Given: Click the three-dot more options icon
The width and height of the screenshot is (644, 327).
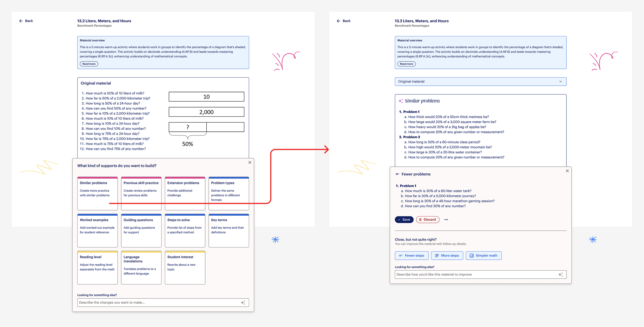Looking at the screenshot, I should point(446,220).
